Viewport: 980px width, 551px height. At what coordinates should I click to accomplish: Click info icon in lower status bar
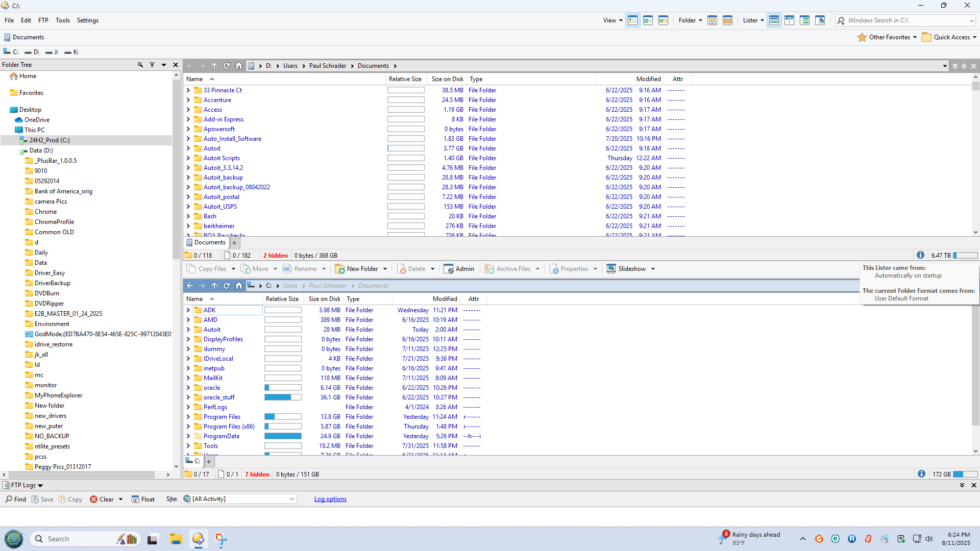tap(921, 474)
